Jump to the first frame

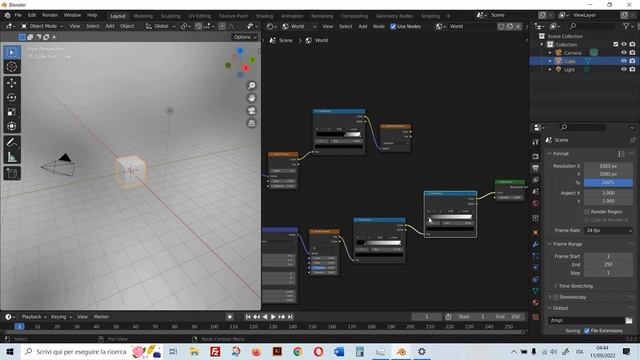click(248, 317)
